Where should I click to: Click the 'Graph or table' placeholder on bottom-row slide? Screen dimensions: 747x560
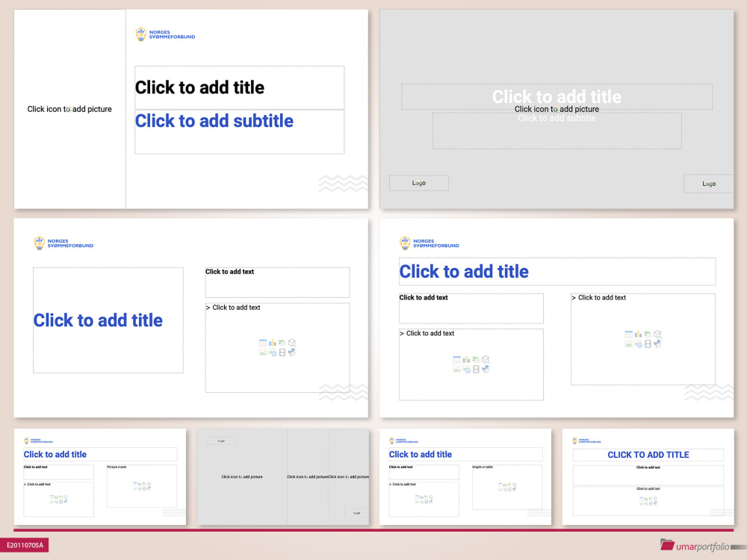tap(507, 487)
